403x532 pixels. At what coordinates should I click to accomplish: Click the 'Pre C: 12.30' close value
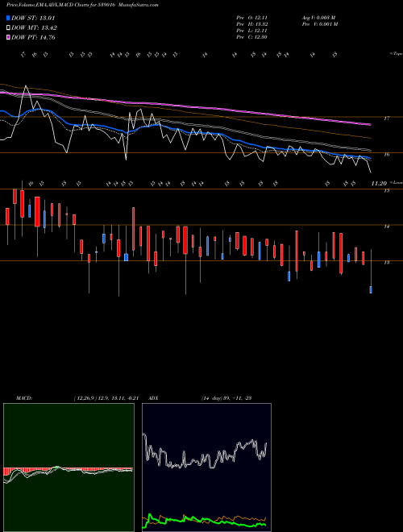251,37
